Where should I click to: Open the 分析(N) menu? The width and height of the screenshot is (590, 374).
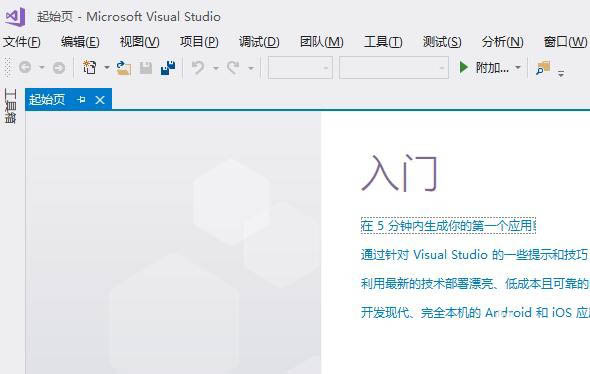pos(503,41)
